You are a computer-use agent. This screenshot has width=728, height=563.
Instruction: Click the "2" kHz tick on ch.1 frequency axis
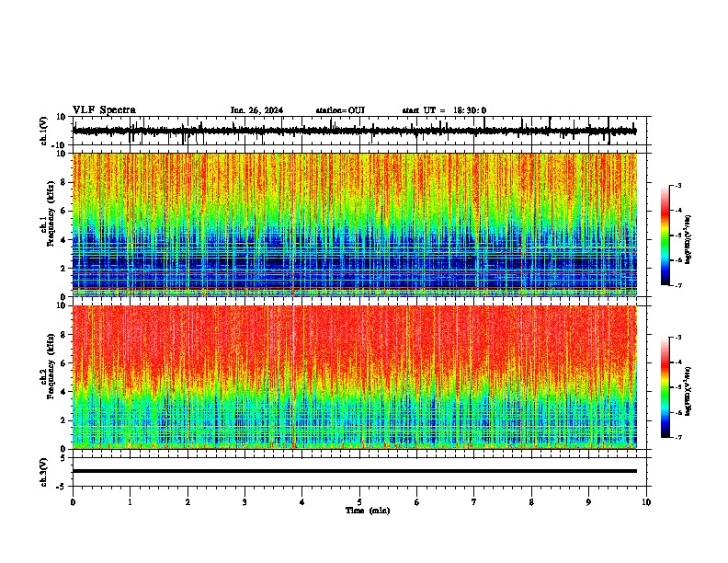(x=63, y=269)
